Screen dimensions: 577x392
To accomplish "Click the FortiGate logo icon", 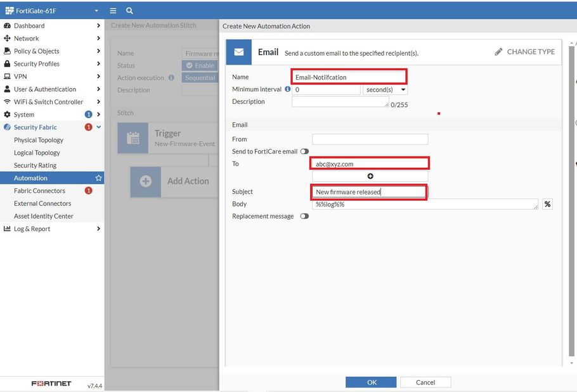I will coord(10,11).
